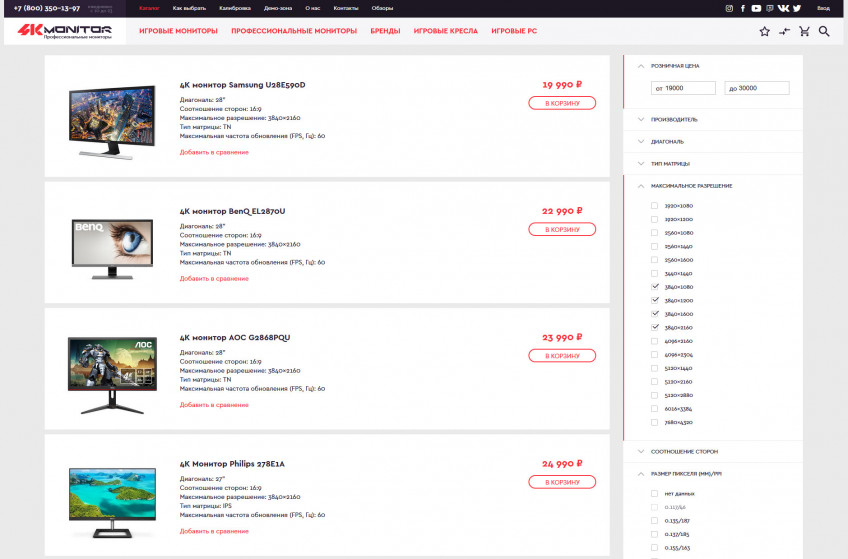The width and height of the screenshot is (848, 559).
Task: Focus the maximum price field 'до 30000'
Action: click(757, 88)
